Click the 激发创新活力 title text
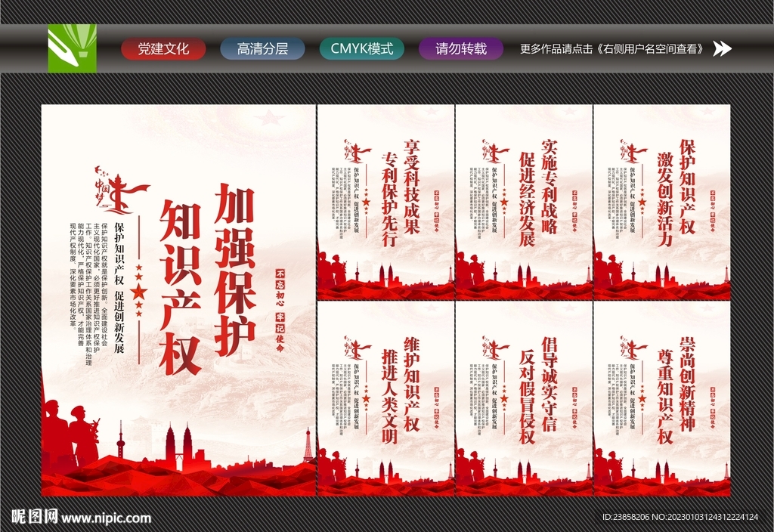The height and width of the screenshot is (532, 774). [x=665, y=199]
